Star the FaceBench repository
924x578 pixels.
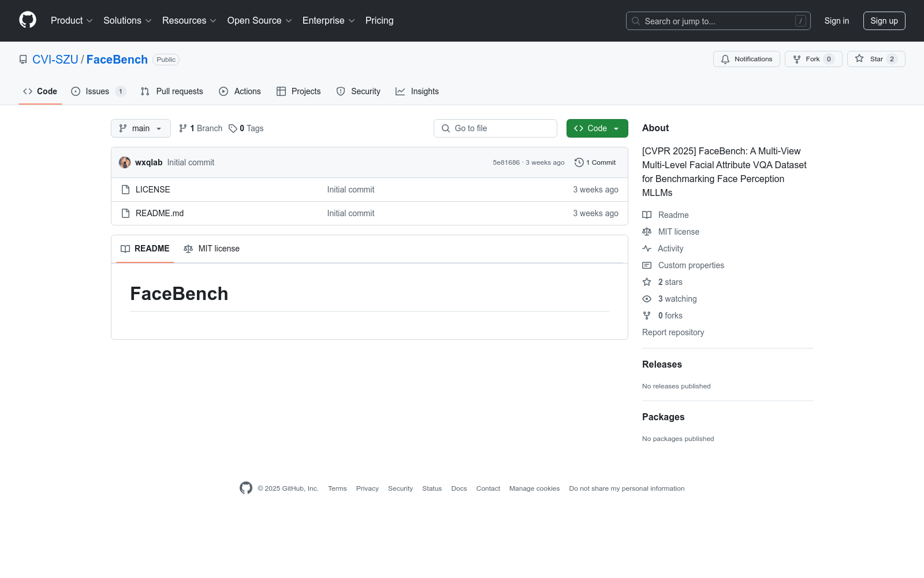[x=876, y=59]
